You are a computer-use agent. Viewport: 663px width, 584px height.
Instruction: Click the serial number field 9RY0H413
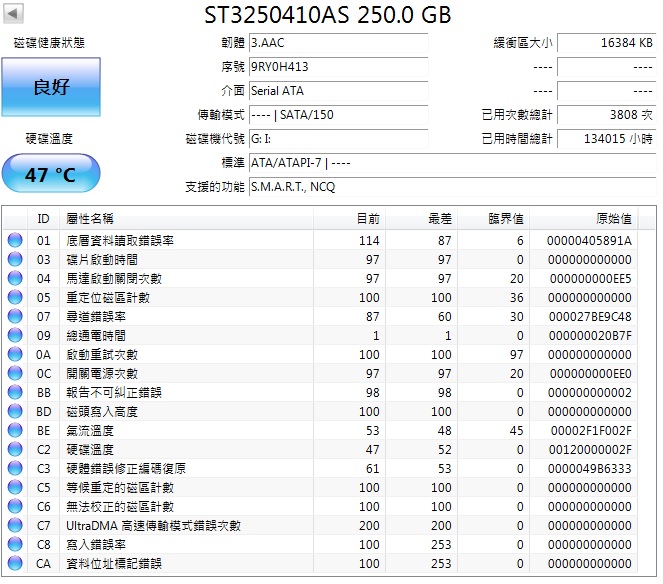click(x=337, y=67)
